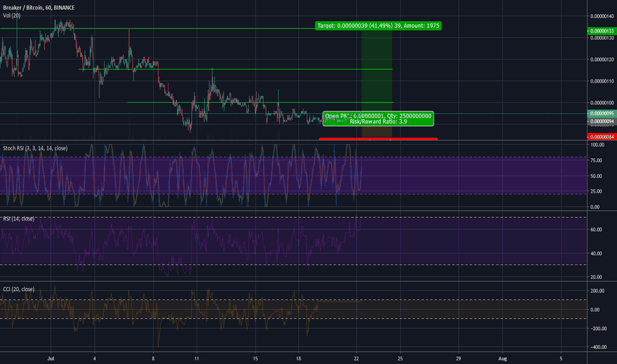The height and width of the screenshot is (364, 617).
Task: Click the 'Jul' date on the time axis
Action: (50, 359)
